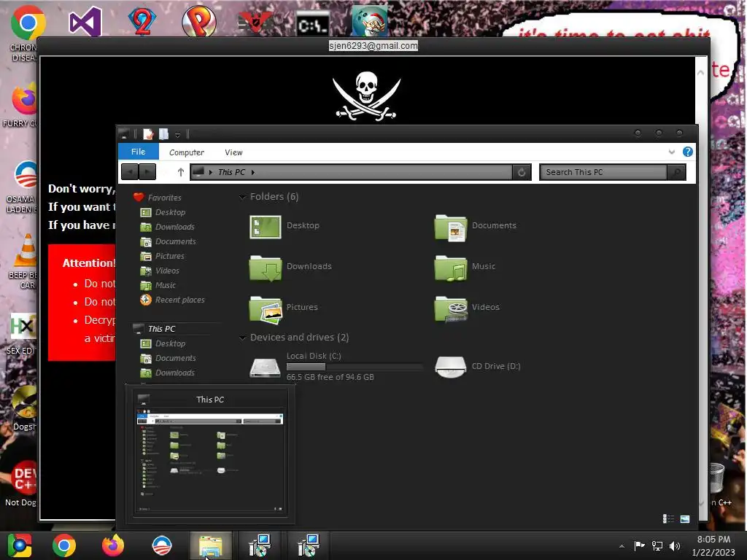This screenshot has width=747, height=560.
Task: Switch to large icons view icon
Action: click(x=685, y=519)
